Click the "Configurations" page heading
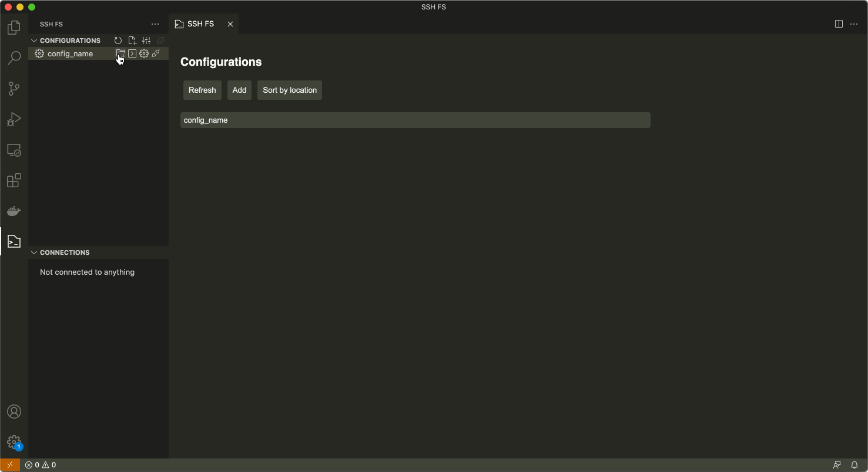Viewport: 868px width, 472px height. [221, 62]
